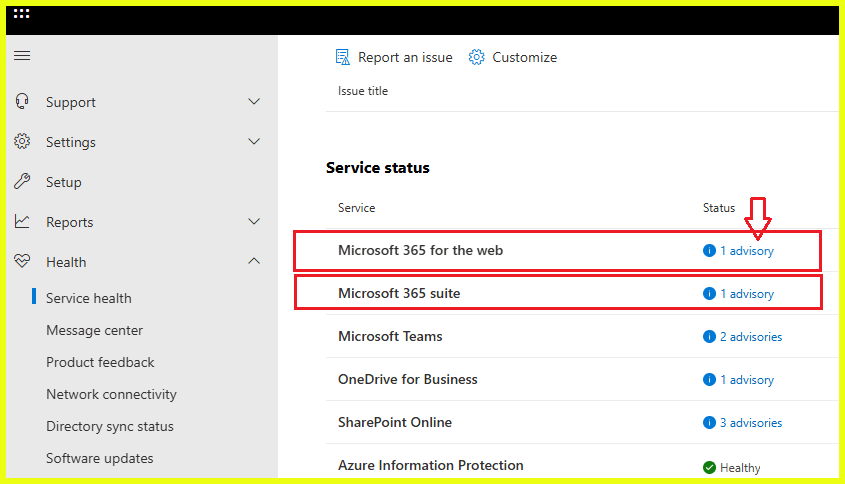Click info icon for Microsoft 365 for the web

click(x=709, y=251)
